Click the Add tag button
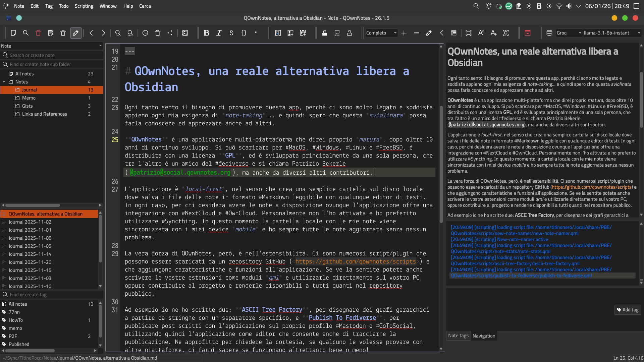 point(628,310)
